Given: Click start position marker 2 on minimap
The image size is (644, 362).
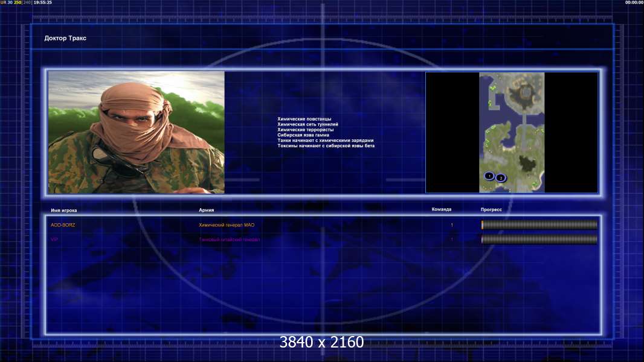Looking at the screenshot, I should [x=501, y=178].
